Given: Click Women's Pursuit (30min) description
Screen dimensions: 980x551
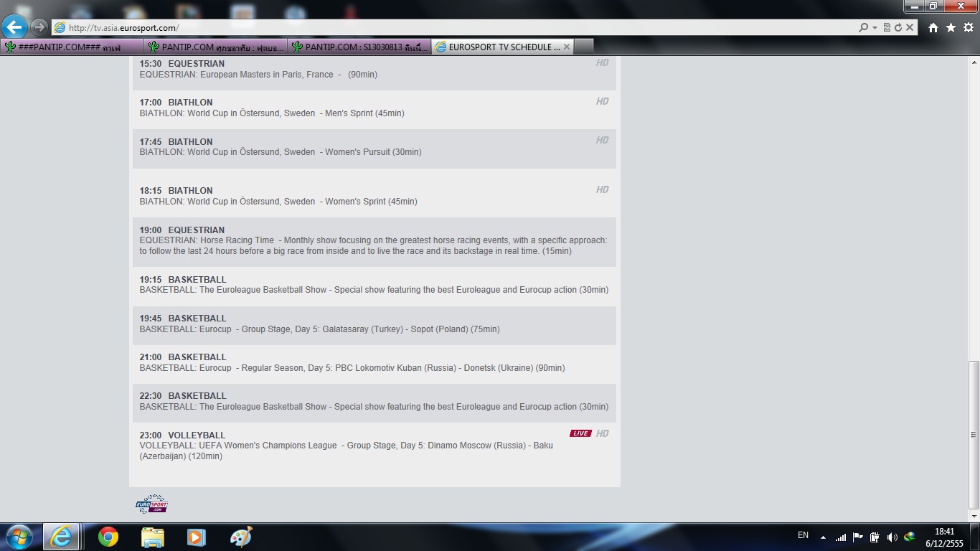Looking at the screenshot, I should pyautogui.click(x=281, y=152).
